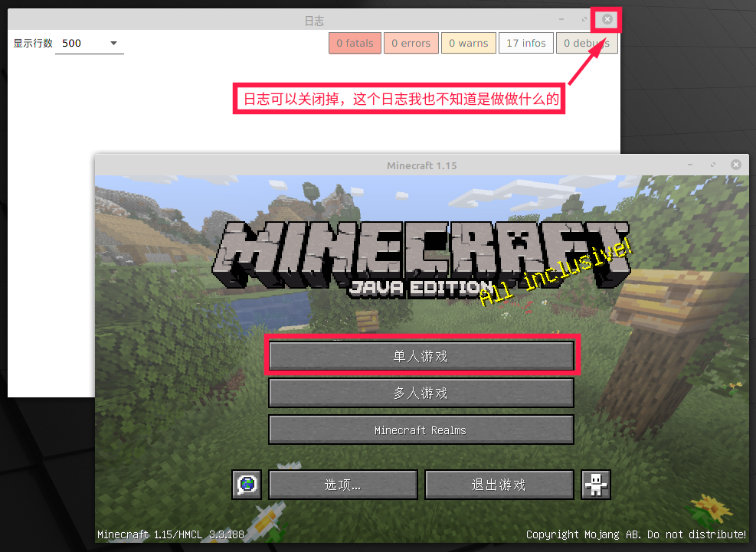Viewport: 756px width, 552px height.
Task: Minimize the Minecraft 1.15 window
Action: click(690, 165)
